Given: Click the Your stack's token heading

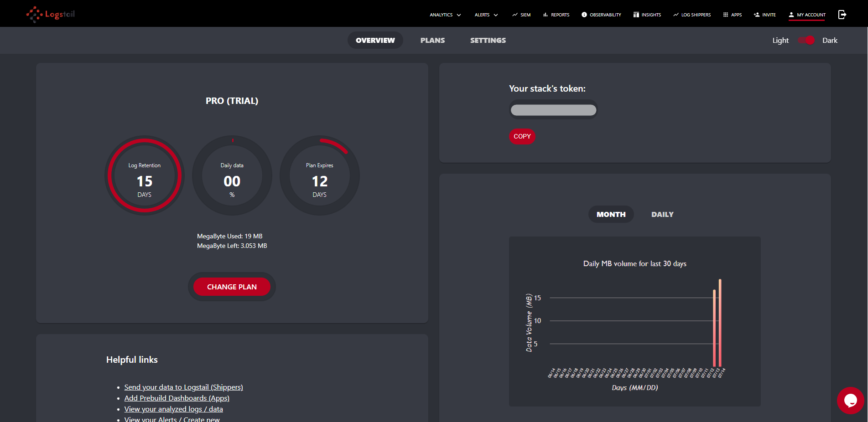Looking at the screenshot, I should pos(547,88).
